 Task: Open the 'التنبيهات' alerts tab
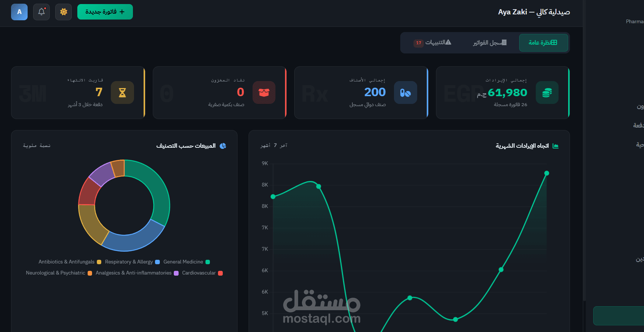click(x=433, y=43)
